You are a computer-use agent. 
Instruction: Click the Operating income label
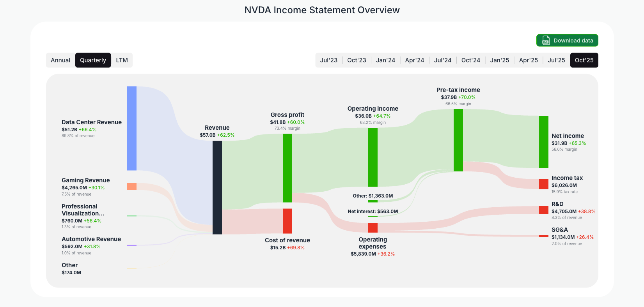coord(373,109)
